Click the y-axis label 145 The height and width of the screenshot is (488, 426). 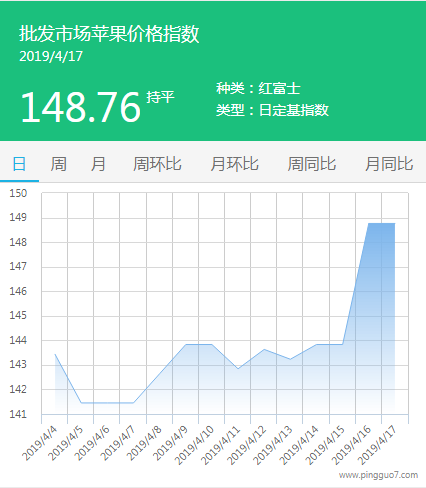[18, 315]
